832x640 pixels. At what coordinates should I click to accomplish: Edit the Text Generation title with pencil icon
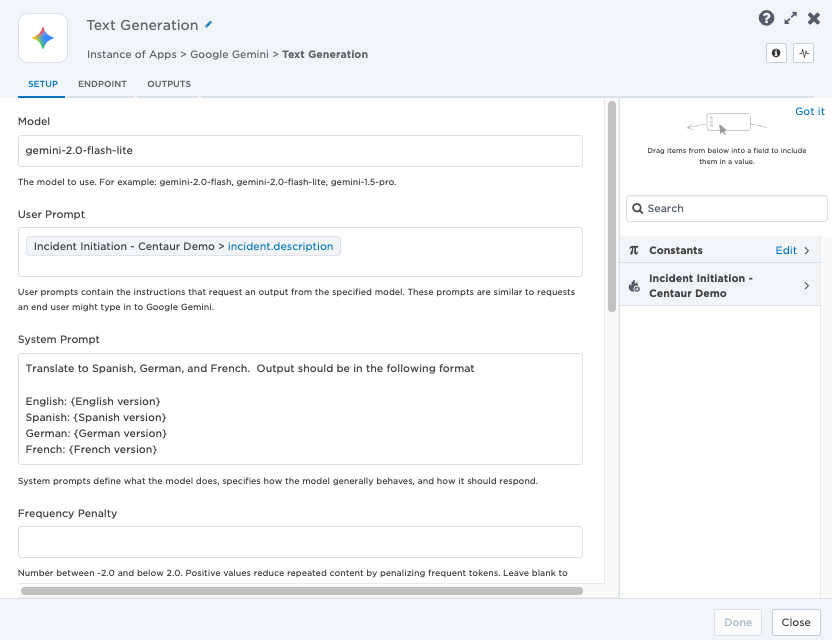pyautogui.click(x=209, y=24)
